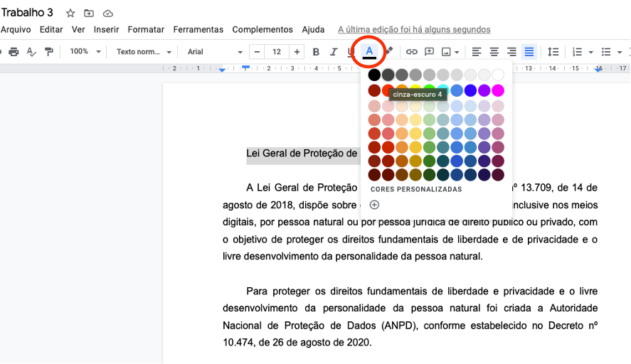Open Texto normal style dropdown
The height and width of the screenshot is (364, 631).
pyautogui.click(x=144, y=51)
